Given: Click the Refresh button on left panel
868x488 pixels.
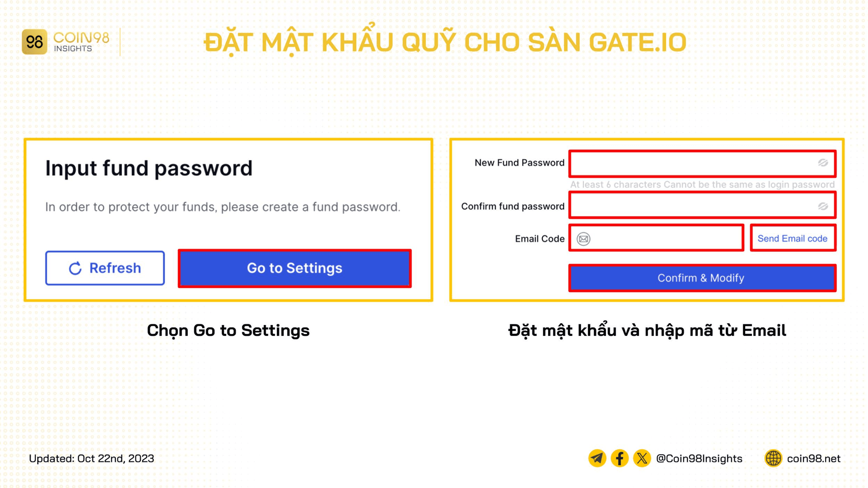Looking at the screenshot, I should tap(104, 267).
